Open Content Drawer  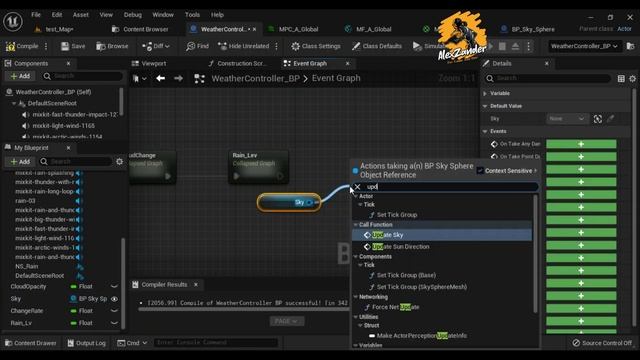30,343
